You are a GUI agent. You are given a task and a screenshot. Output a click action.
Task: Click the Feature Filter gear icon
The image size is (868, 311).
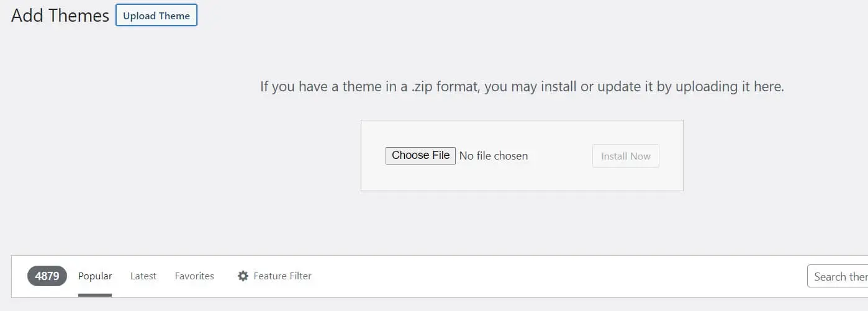[x=243, y=276]
